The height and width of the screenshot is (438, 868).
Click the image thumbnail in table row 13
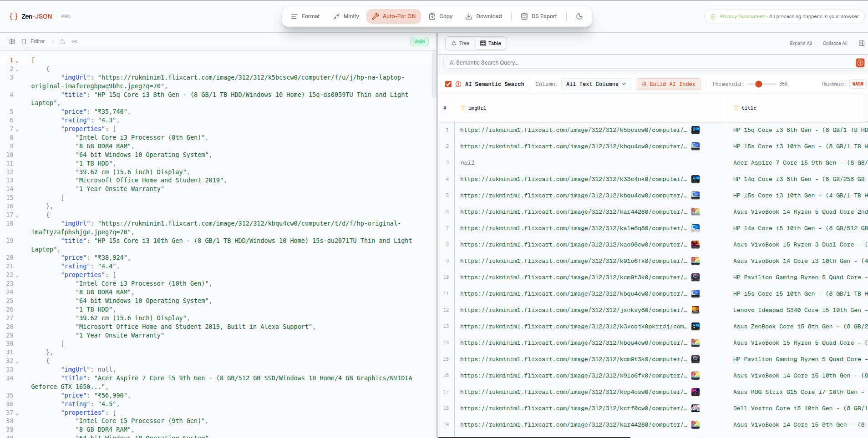click(695, 327)
